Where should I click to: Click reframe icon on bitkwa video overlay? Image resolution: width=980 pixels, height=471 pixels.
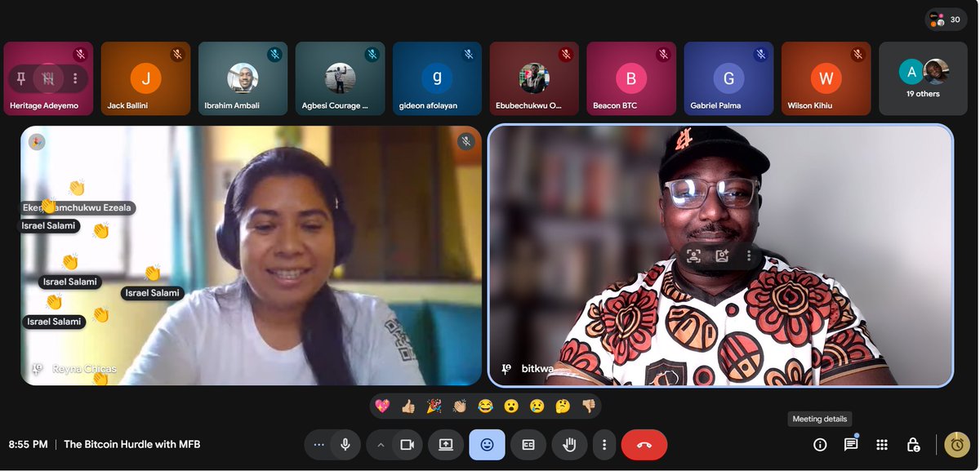pyautogui.click(x=693, y=255)
